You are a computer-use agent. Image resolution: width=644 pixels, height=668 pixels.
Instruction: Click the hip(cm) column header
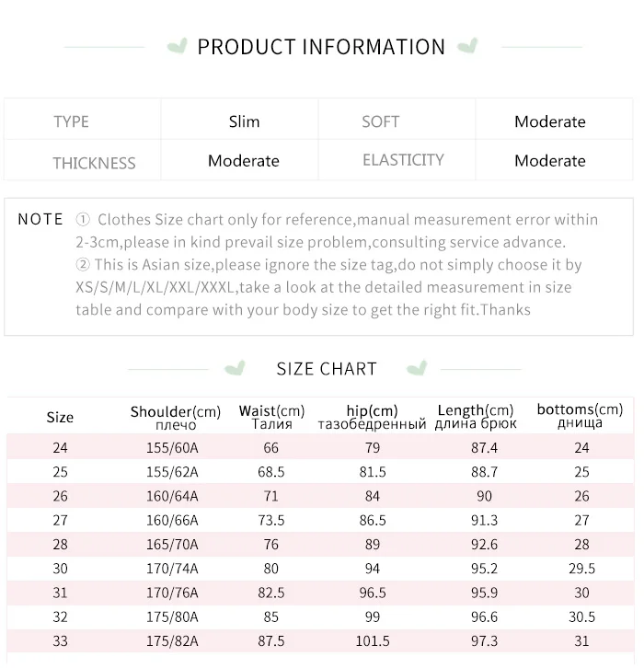tap(372, 416)
